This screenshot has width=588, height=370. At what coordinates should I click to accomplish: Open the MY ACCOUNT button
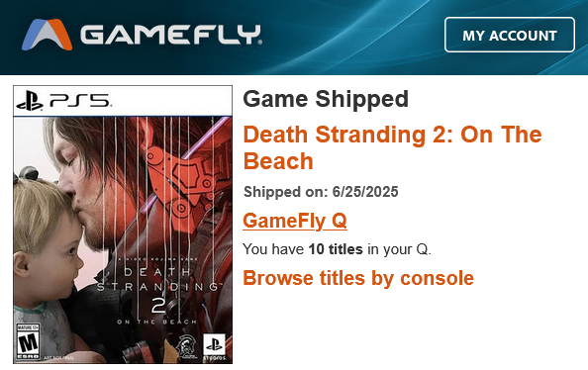tap(510, 35)
